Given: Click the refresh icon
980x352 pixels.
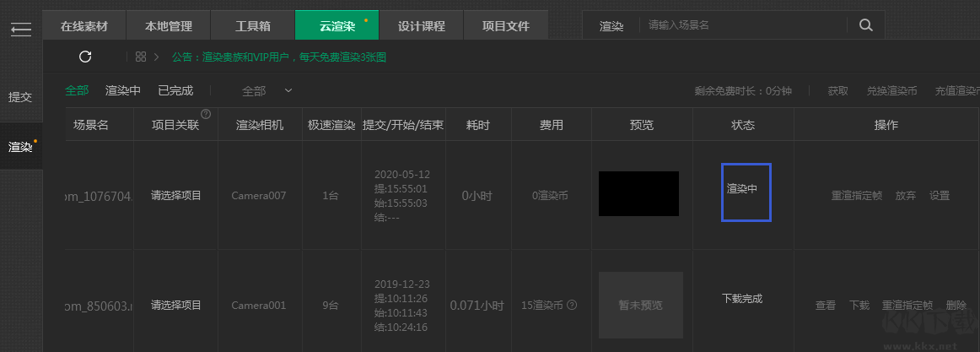Looking at the screenshot, I should click(x=84, y=57).
